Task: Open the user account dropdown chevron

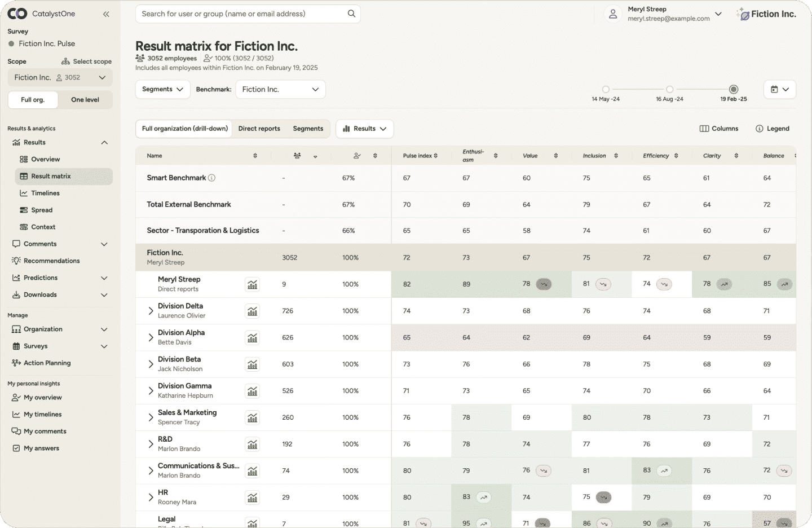Action: pos(718,14)
